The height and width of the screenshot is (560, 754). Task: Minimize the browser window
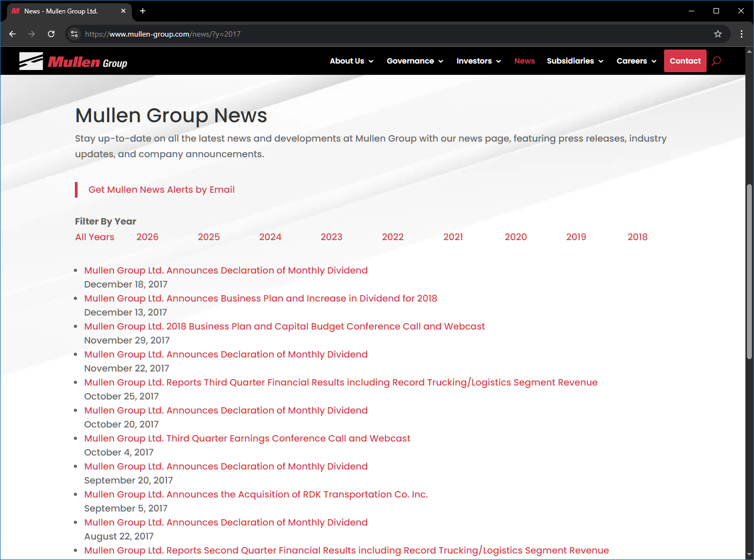point(692,11)
